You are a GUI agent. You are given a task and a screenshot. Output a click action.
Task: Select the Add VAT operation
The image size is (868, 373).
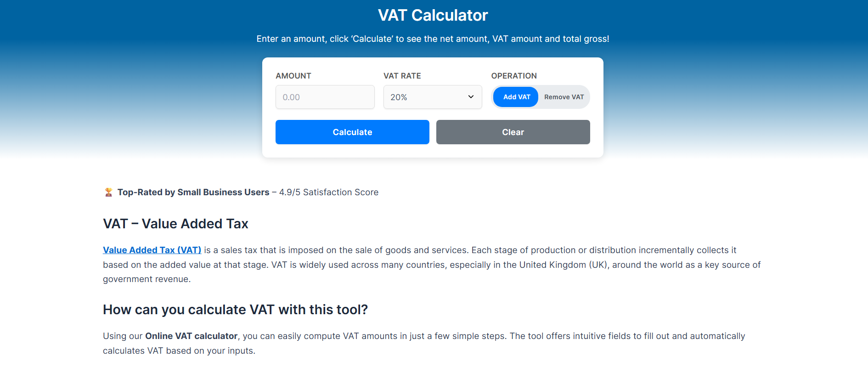(x=515, y=97)
